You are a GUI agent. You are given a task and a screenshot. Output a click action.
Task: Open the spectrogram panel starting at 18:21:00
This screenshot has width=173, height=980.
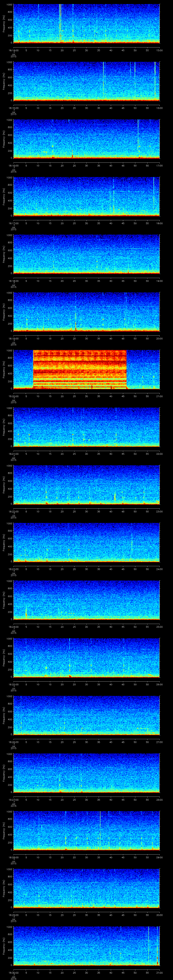click(x=87, y=427)
